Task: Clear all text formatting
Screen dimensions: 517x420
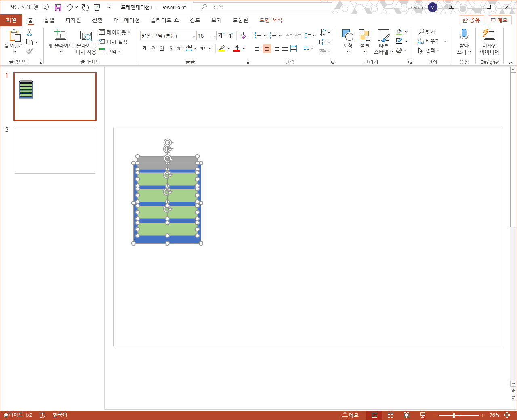Action: (x=242, y=36)
